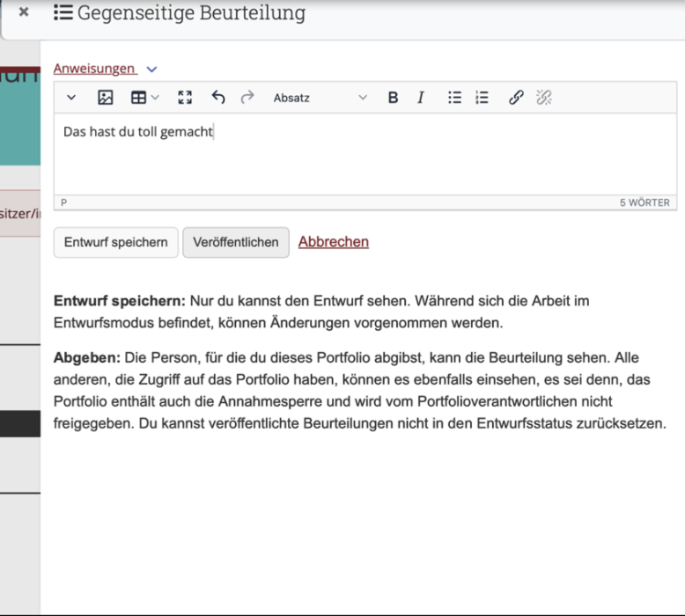Image resolution: width=685 pixels, height=616 pixels.
Task: Toggle bold formatting
Action: coord(393,98)
